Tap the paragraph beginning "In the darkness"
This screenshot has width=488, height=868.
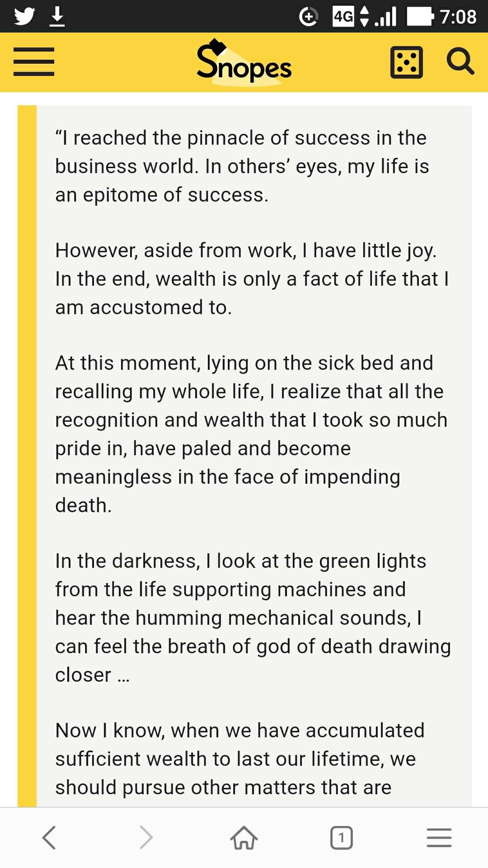[x=253, y=618]
